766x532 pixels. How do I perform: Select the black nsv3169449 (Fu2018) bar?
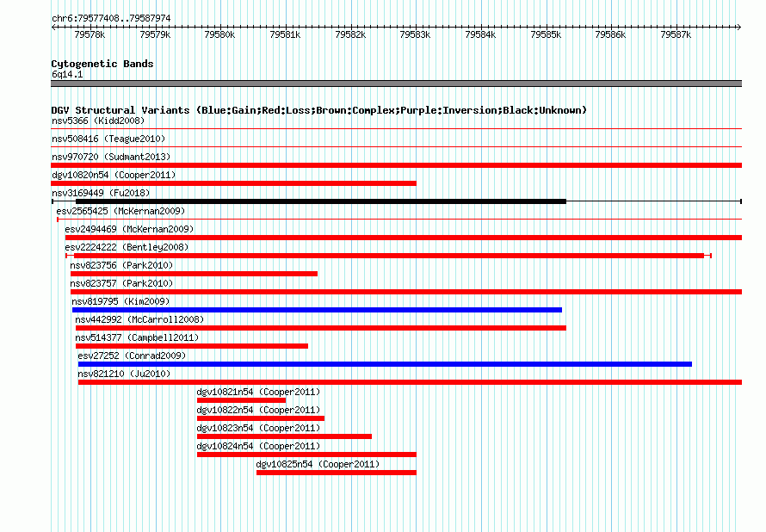pyautogui.click(x=321, y=201)
